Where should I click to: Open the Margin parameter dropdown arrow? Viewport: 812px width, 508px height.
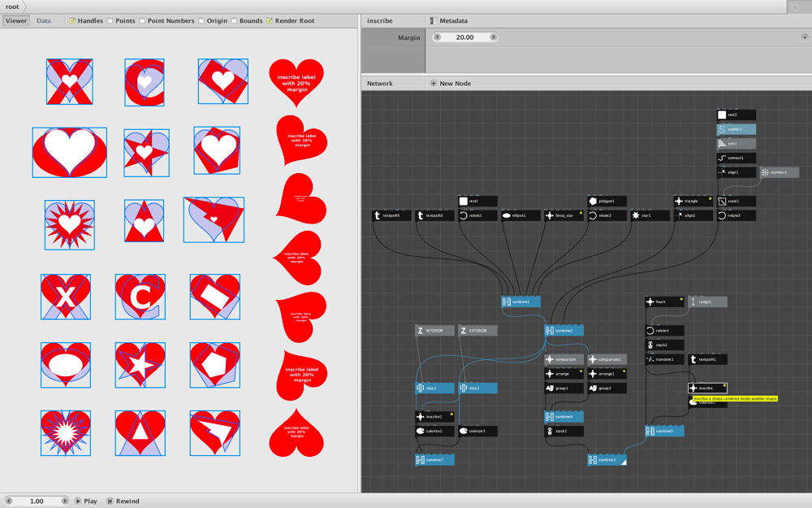pos(804,37)
